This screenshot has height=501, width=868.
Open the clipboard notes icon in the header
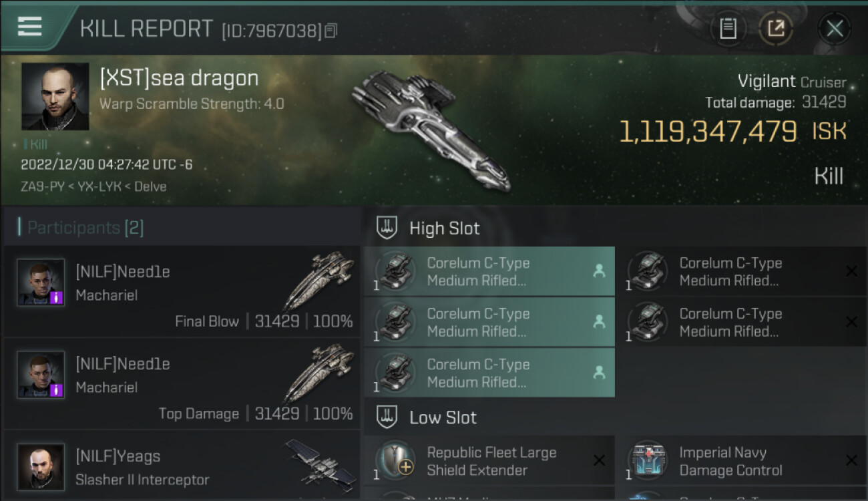point(728,28)
